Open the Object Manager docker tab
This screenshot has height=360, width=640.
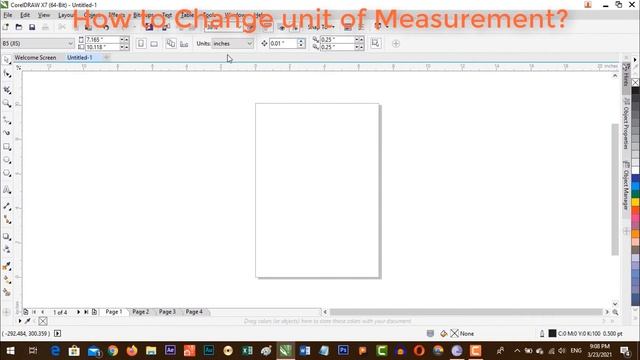point(626,186)
